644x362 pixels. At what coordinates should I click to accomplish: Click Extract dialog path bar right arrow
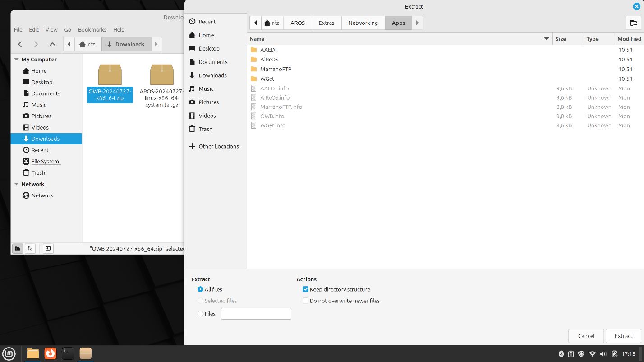[418, 23]
